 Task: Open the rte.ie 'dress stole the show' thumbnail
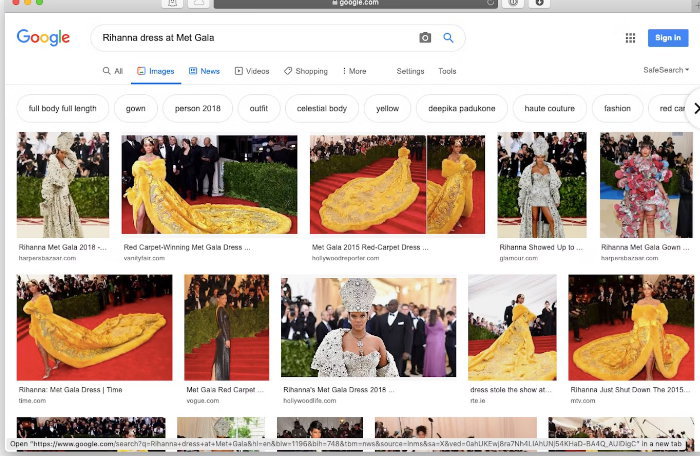pyautogui.click(x=512, y=327)
